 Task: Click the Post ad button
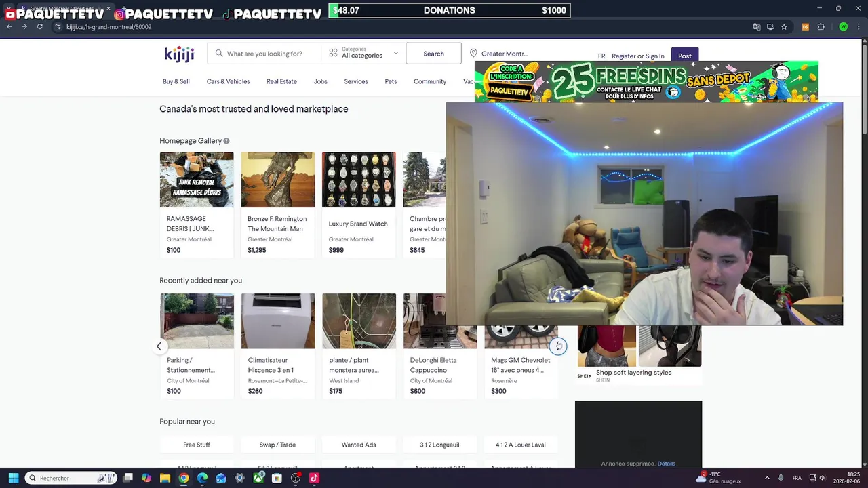pyautogui.click(x=685, y=56)
